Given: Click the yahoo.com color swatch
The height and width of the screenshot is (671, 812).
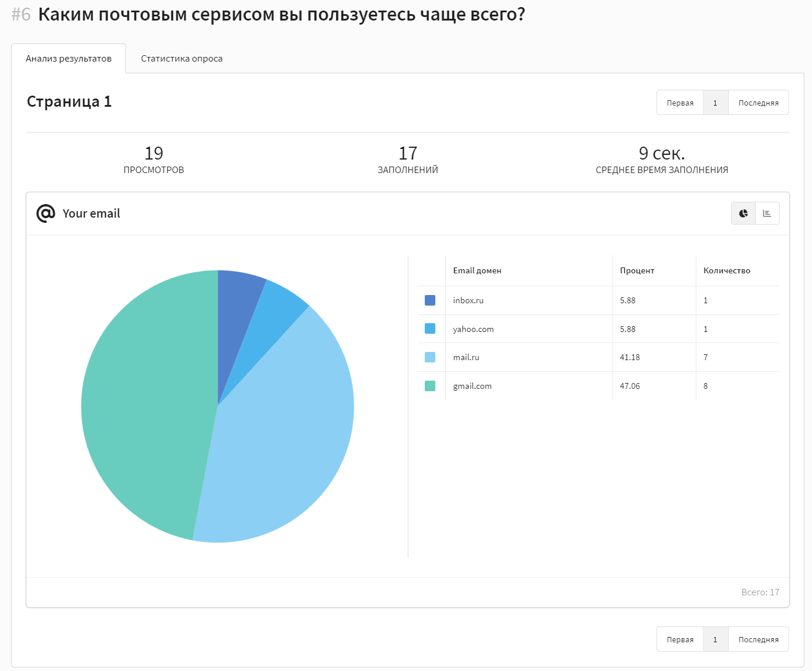Looking at the screenshot, I should point(430,328).
